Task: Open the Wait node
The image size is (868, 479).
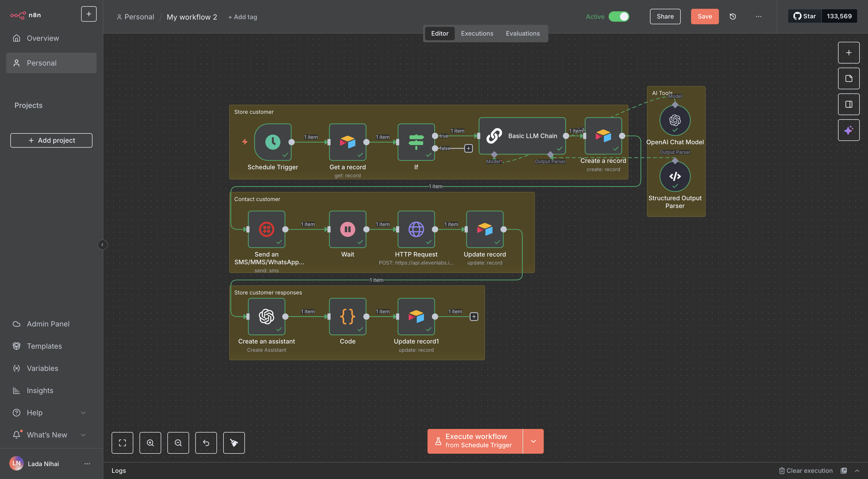Action: pos(347,229)
